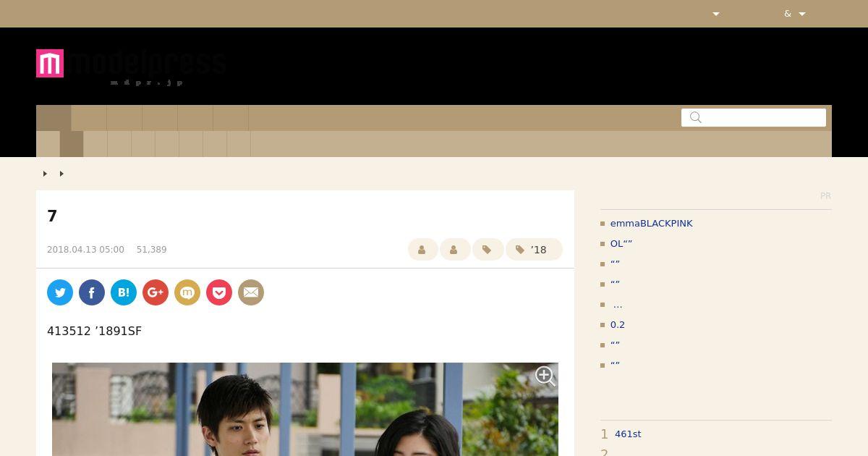This screenshot has width=868, height=456.
Task: Open the tag pill that has no label
Action: (488, 250)
